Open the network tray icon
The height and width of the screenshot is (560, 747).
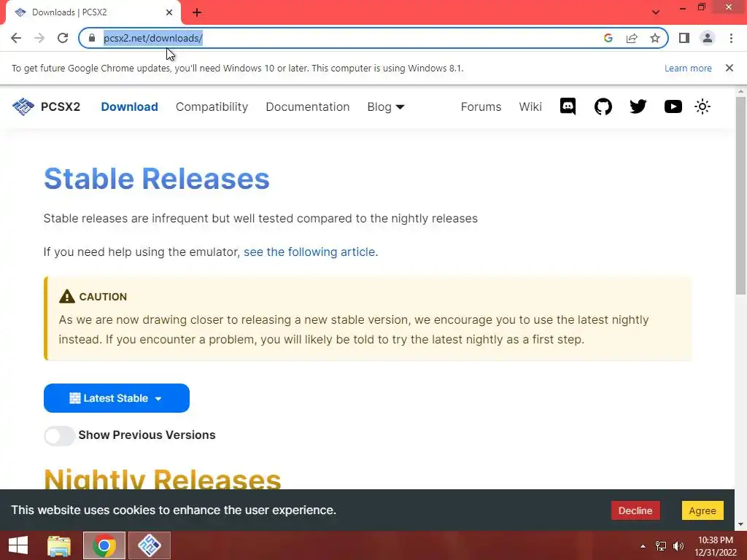click(660, 546)
